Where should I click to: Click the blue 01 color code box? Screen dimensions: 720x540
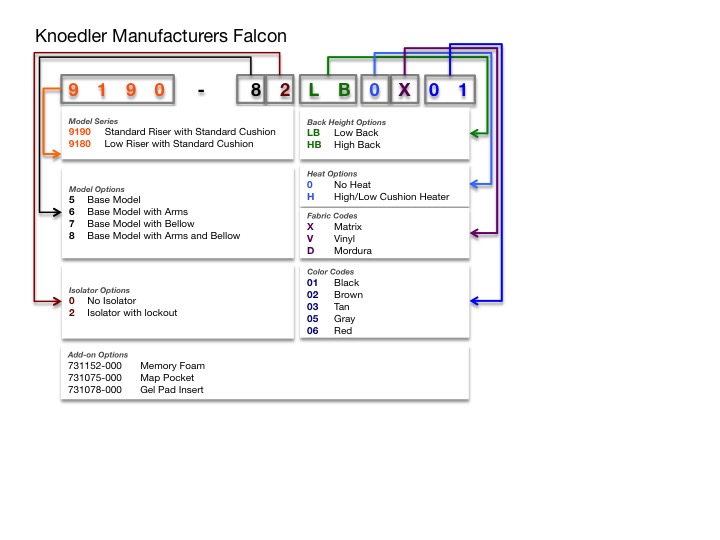point(447,91)
